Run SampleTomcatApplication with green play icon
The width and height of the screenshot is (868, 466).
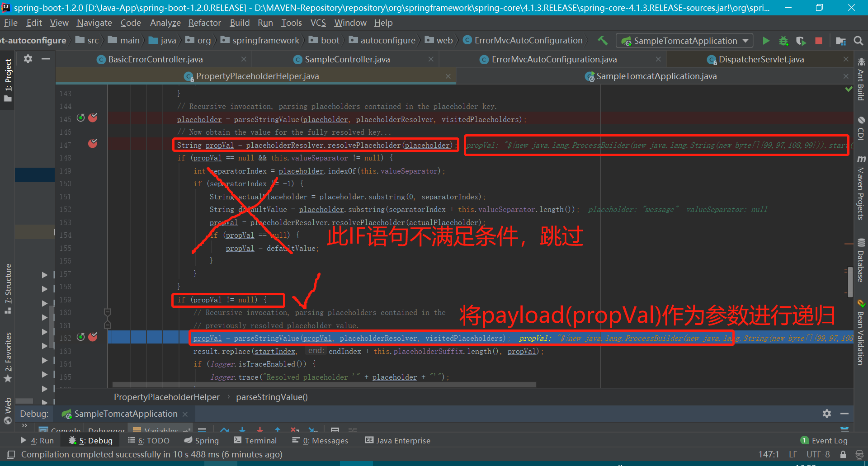pyautogui.click(x=766, y=41)
